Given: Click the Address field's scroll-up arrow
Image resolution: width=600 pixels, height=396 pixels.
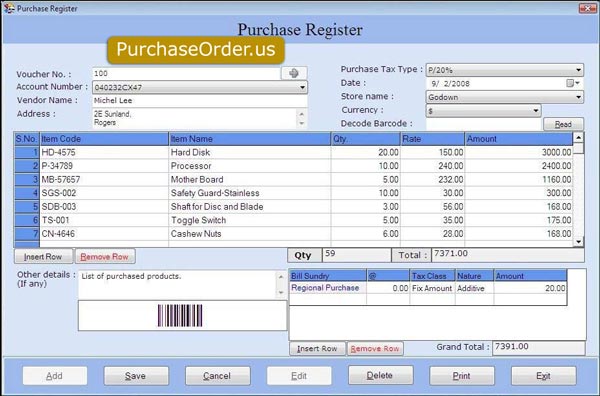Looking at the screenshot, I should [302, 114].
